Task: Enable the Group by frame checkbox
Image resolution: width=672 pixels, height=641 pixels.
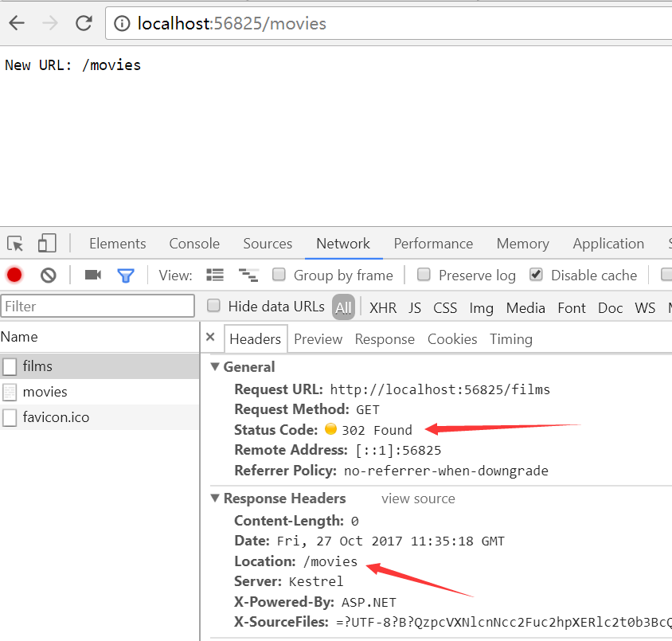Action: (x=279, y=274)
